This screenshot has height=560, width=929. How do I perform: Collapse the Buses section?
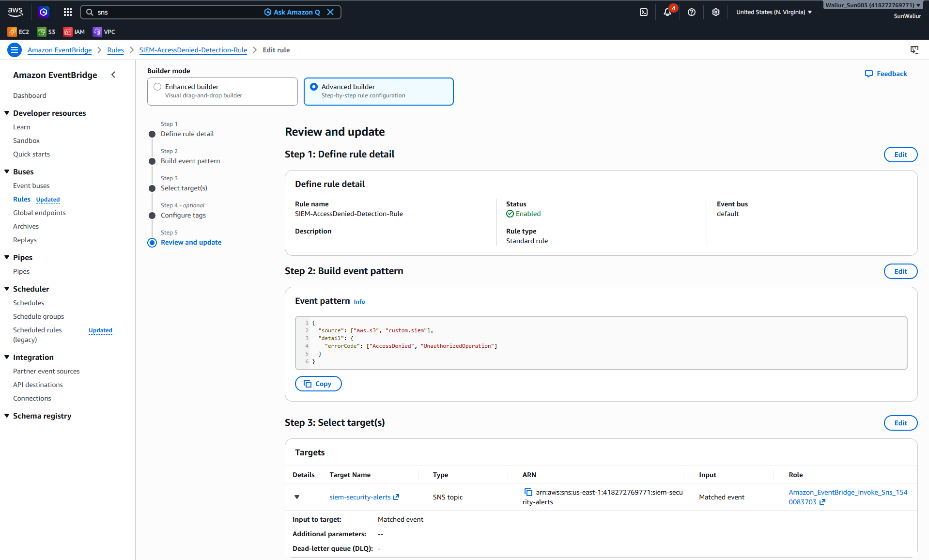coord(7,171)
